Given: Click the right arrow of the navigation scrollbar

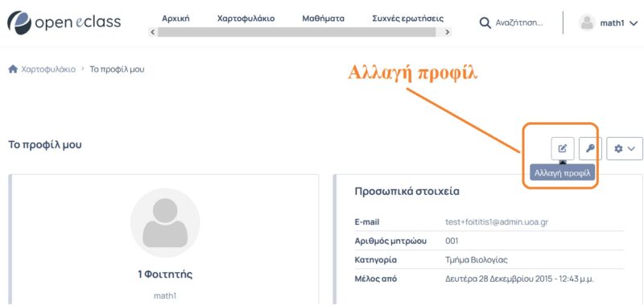Looking at the screenshot, I should [448, 32].
